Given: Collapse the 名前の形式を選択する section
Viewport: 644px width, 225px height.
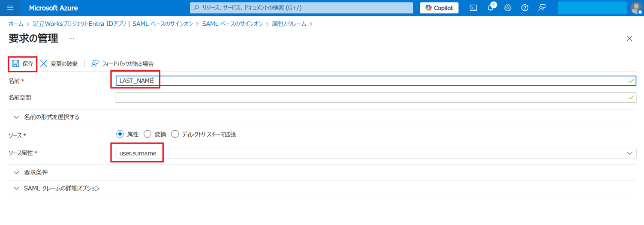Looking at the screenshot, I should (x=51, y=117).
